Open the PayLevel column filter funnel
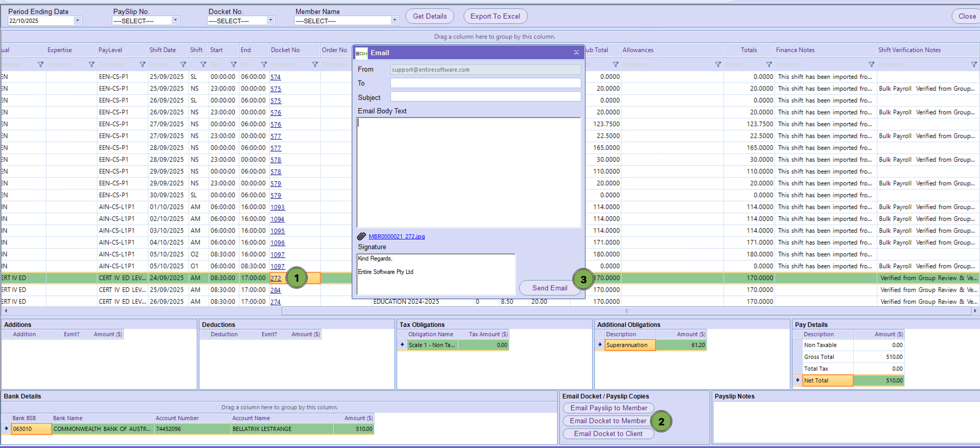This screenshot has height=448, width=980. (143, 64)
